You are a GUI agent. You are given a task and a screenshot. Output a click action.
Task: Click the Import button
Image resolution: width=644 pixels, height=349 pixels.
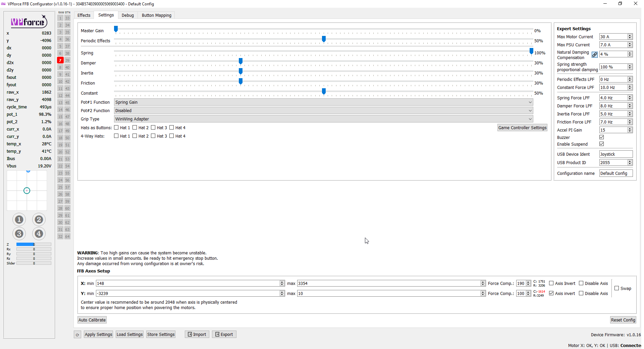pyautogui.click(x=197, y=335)
